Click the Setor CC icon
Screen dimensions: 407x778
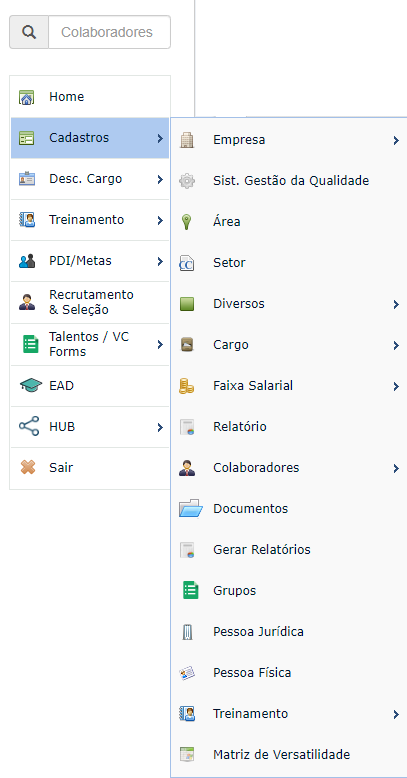click(x=187, y=263)
